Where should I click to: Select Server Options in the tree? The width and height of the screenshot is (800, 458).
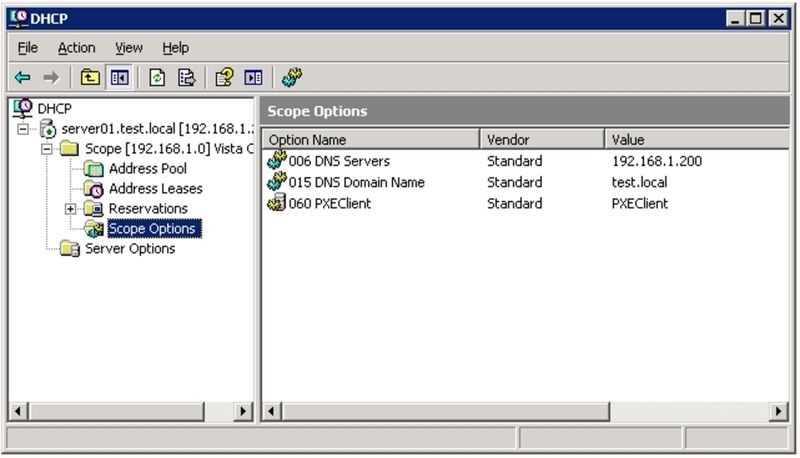[130, 248]
